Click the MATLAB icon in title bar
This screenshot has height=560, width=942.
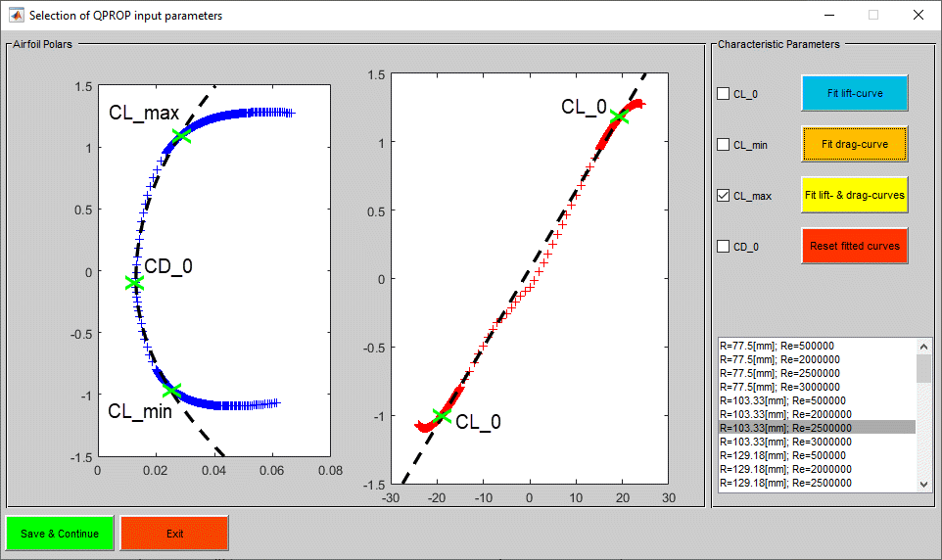click(16, 15)
